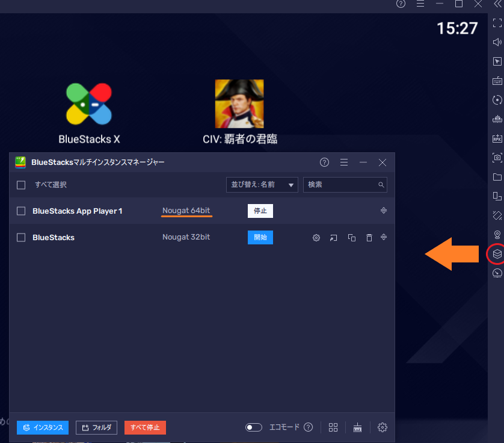Toggle the Eco Mode switch
Viewport: 504px width, 443px height.
click(x=254, y=427)
